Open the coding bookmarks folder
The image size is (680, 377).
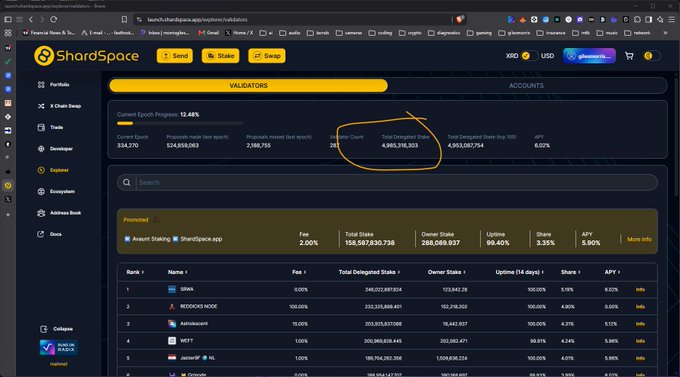tap(381, 33)
